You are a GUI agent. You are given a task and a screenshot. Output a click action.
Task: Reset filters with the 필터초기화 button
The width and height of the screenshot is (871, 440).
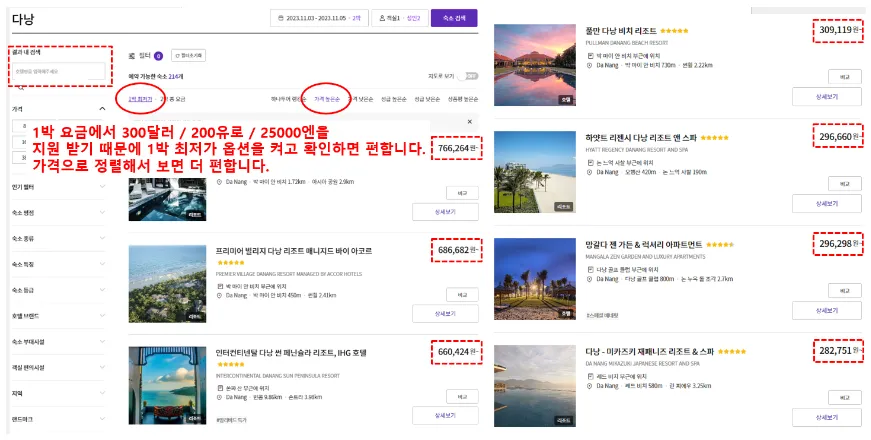click(x=188, y=55)
